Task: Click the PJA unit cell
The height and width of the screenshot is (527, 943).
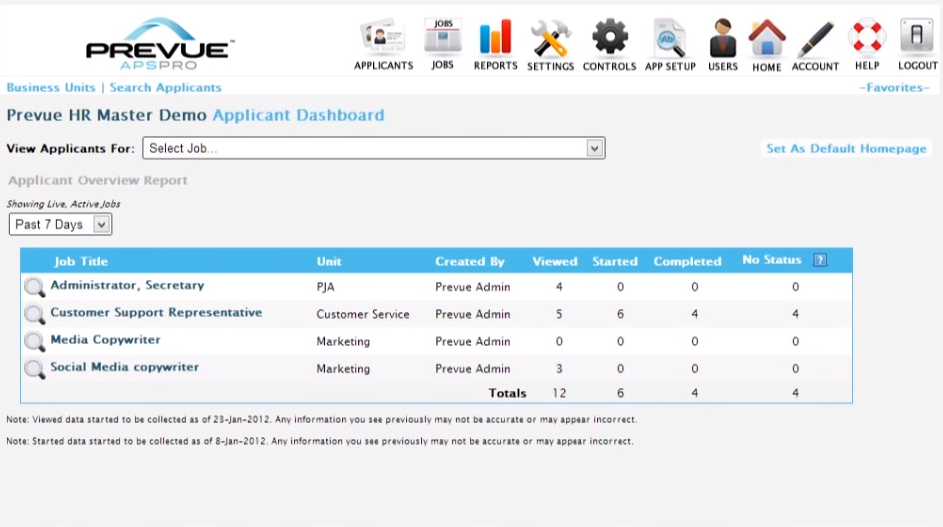Action: (325, 287)
